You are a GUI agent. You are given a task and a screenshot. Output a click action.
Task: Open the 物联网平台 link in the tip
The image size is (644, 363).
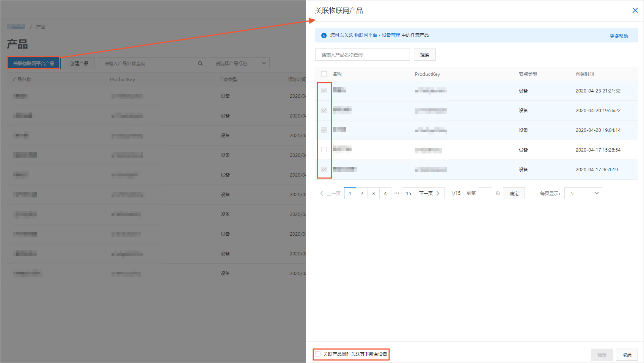pyautogui.click(x=366, y=35)
